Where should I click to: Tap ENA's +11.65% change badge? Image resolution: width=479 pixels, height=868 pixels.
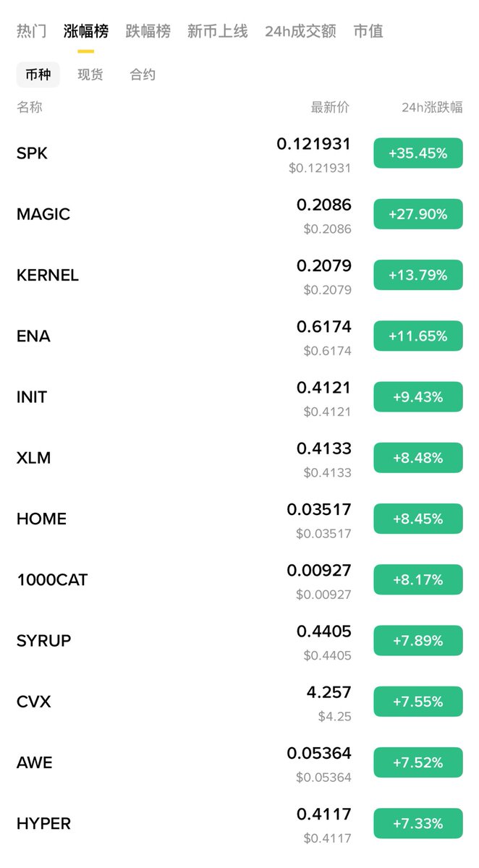tap(418, 336)
